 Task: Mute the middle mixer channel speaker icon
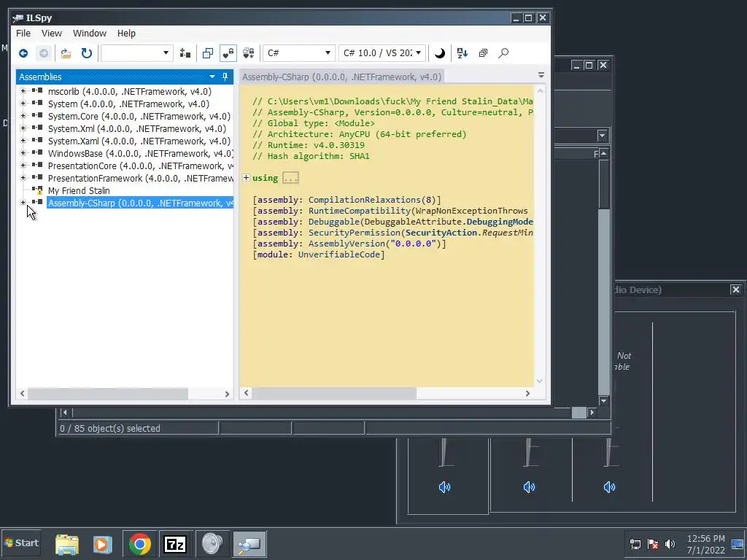pyautogui.click(x=530, y=486)
